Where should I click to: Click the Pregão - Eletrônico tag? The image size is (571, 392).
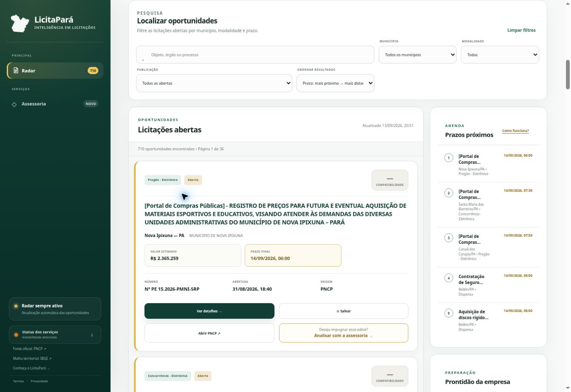coord(163,180)
